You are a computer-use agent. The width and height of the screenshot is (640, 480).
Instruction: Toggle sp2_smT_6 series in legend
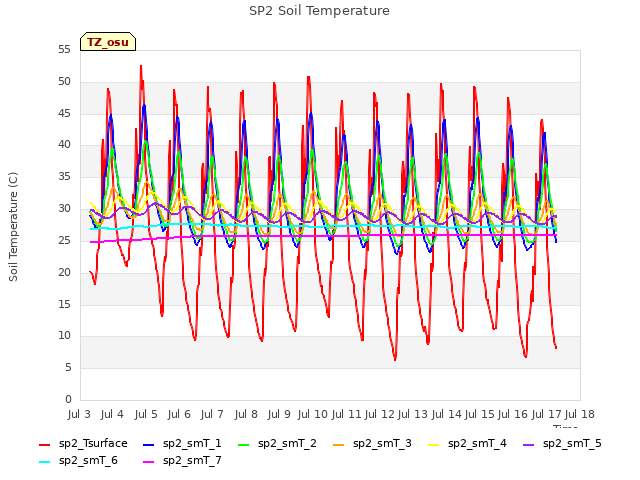(x=78, y=461)
